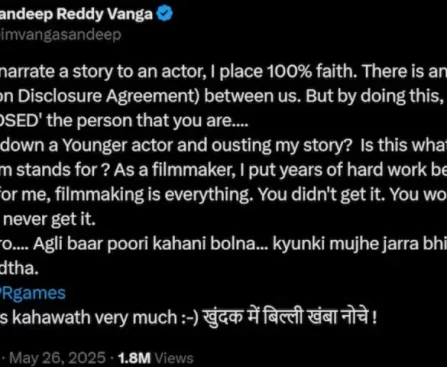The image size is (447, 367).
Task: Click the phrase 'As a filmmaker, I put years'
Action: [x=211, y=170]
